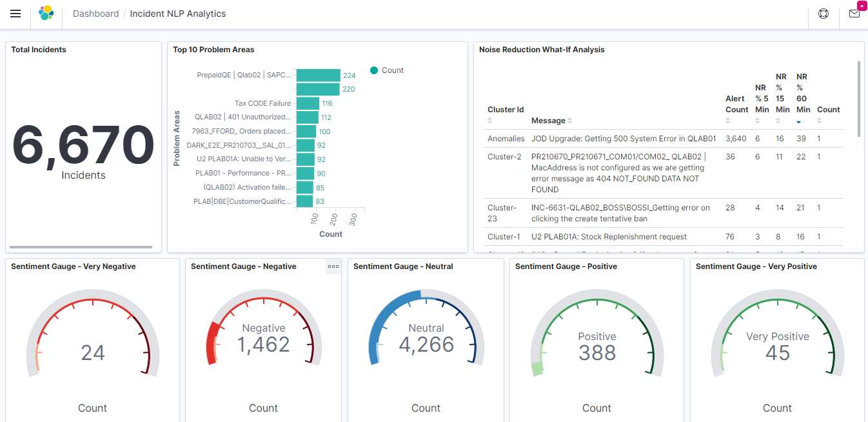The height and width of the screenshot is (422, 868).
Task: Open the newsfeed mail icon
Action: click(854, 14)
